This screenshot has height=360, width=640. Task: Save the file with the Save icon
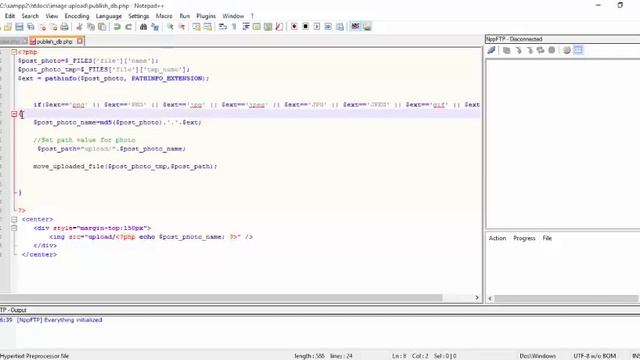point(19,27)
